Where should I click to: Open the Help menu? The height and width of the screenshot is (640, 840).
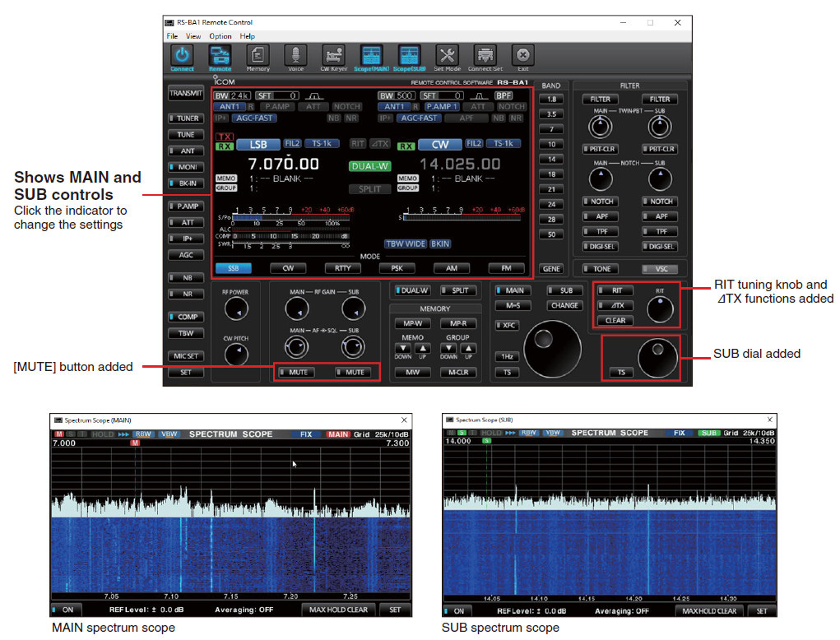(x=247, y=36)
